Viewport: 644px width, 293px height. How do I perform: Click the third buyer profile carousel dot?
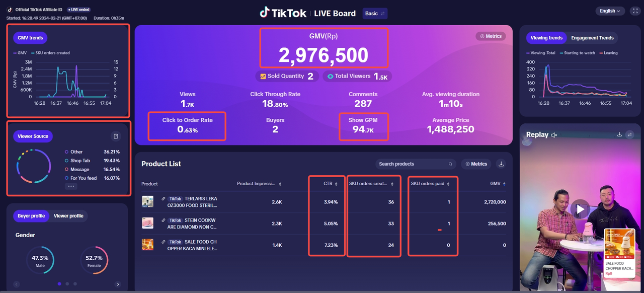click(x=75, y=284)
